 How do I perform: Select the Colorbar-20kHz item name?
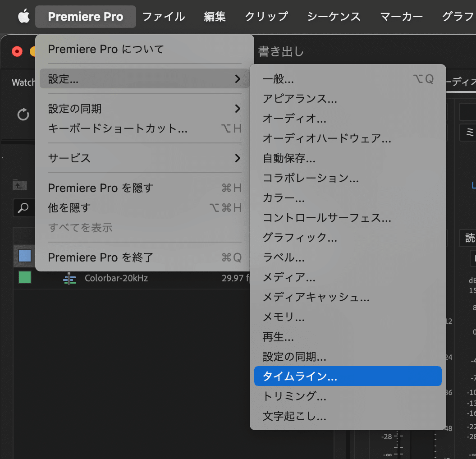(x=116, y=278)
